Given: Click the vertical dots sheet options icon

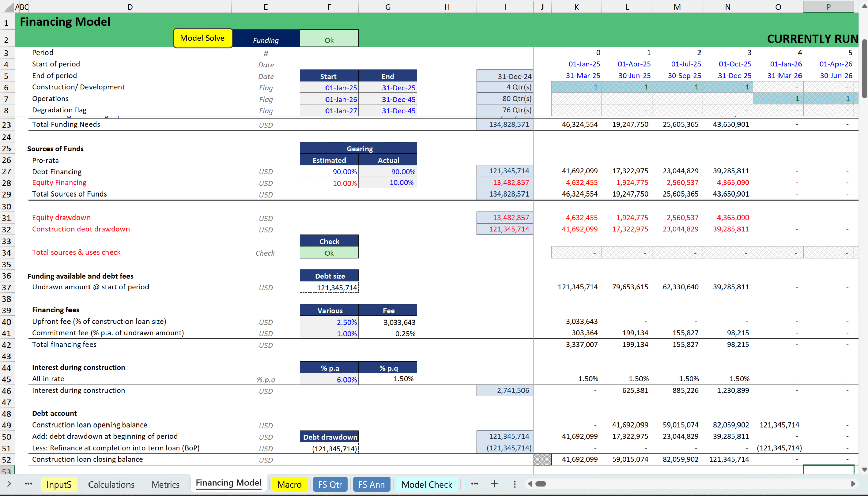Looking at the screenshot, I should (x=515, y=484).
